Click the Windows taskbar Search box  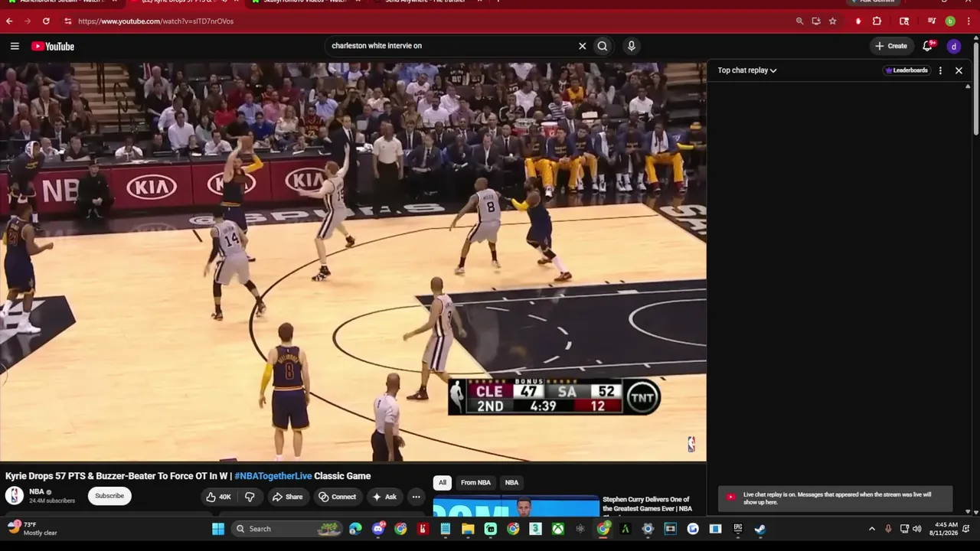287,529
